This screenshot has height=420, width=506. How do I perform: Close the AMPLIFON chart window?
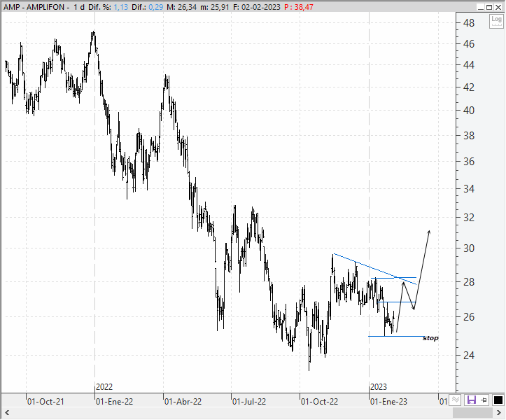tap(498, 7)
